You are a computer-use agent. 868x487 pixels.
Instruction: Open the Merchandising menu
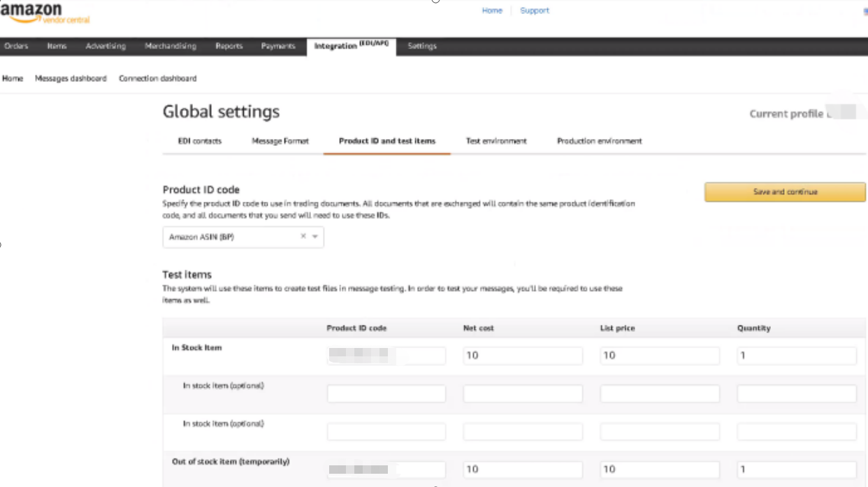tap(171, 46)
